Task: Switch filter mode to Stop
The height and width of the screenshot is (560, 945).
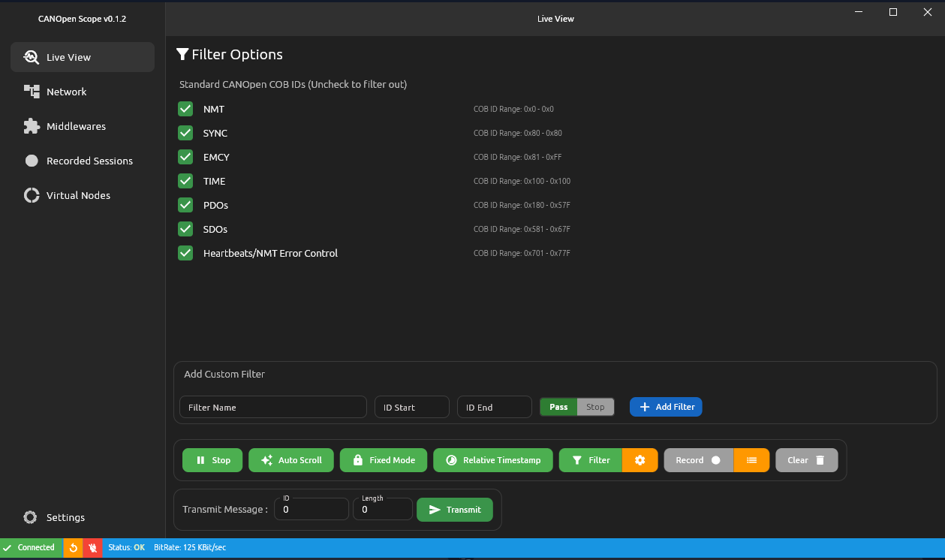Action: point(595,407)
